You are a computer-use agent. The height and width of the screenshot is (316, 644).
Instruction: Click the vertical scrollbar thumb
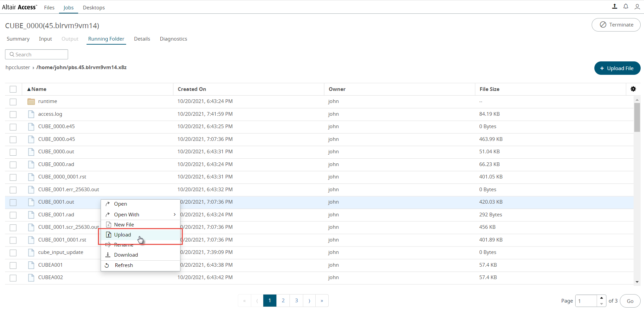point(637,117)
